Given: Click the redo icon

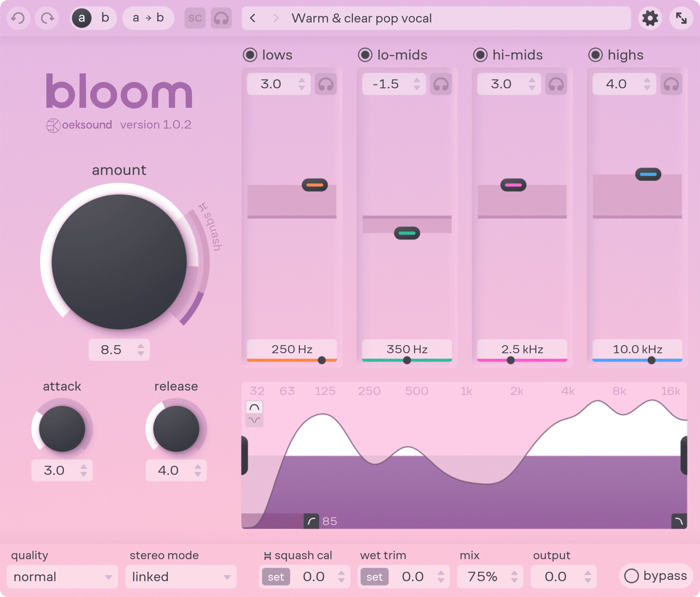Looking at the screenshot, I should pyautogui.click(x=47, y=18).
